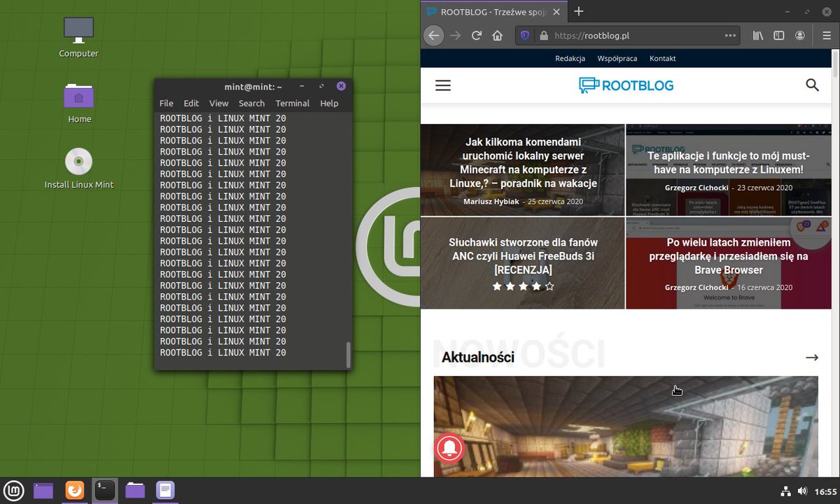Viewport: 840px width, 504px height.
Task: Open the Firefox home page button
Action: 497,36
